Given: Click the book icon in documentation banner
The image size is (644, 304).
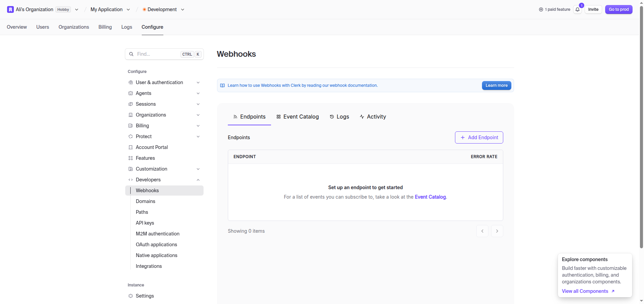Looking at the screenshot, I should click(222, 85).
